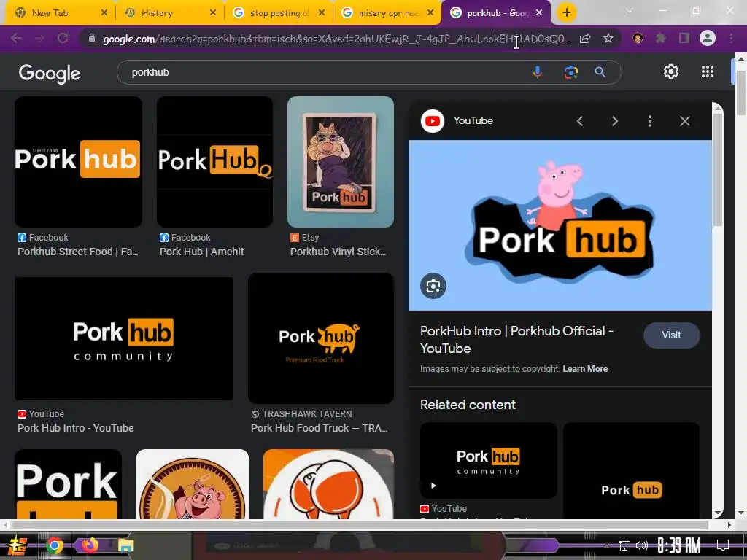Image resolution: width=747 pixels, height=560 pixels.
Task: Open Google Lens search by image icon
Action: pyautogui.click(x=570, y=72)
